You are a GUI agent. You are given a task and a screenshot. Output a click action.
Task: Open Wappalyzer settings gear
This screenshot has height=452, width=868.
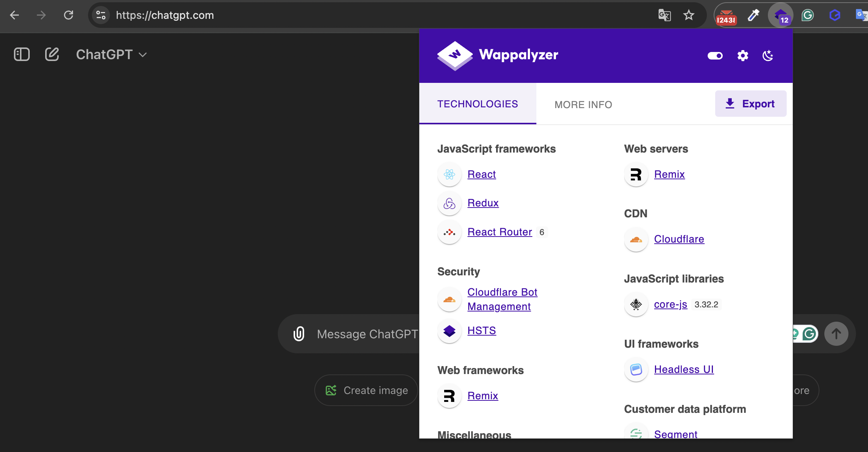click(743, 56)
